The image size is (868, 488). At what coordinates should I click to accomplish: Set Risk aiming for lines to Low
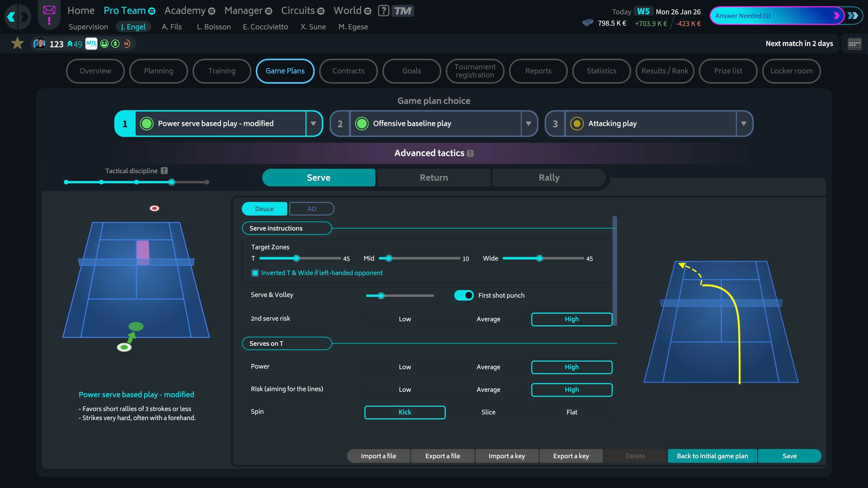tap(405, 390)
